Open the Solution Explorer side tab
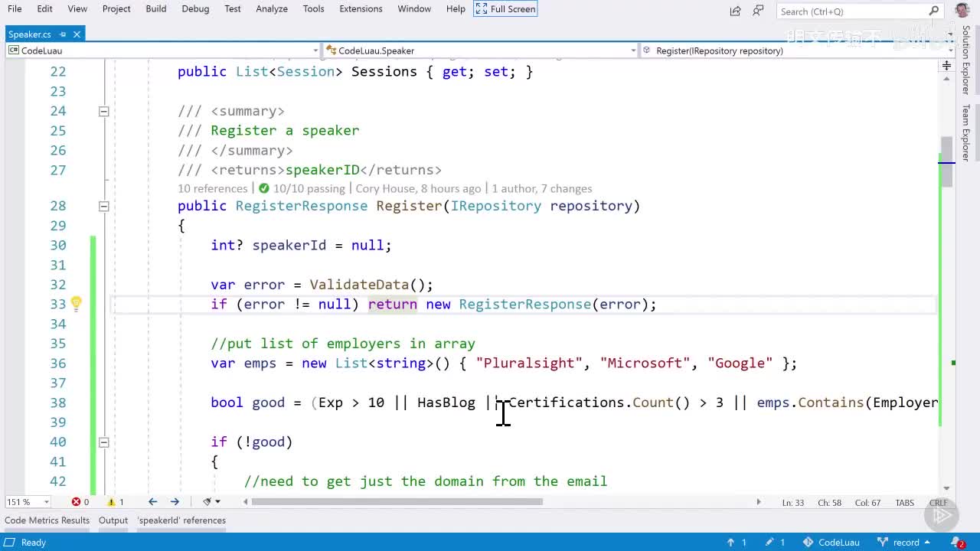Screen dimensions: 980x551 [966, 60]
